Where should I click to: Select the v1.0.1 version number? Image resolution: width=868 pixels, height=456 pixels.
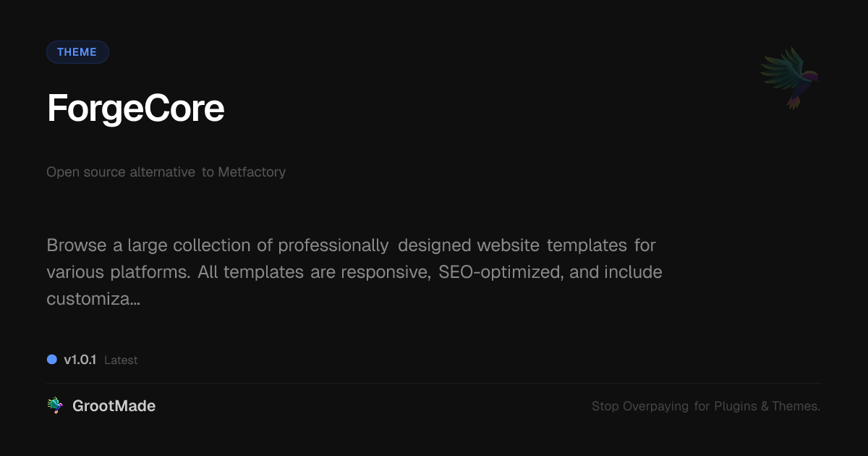pyautogui.click(x=80, y=360)
